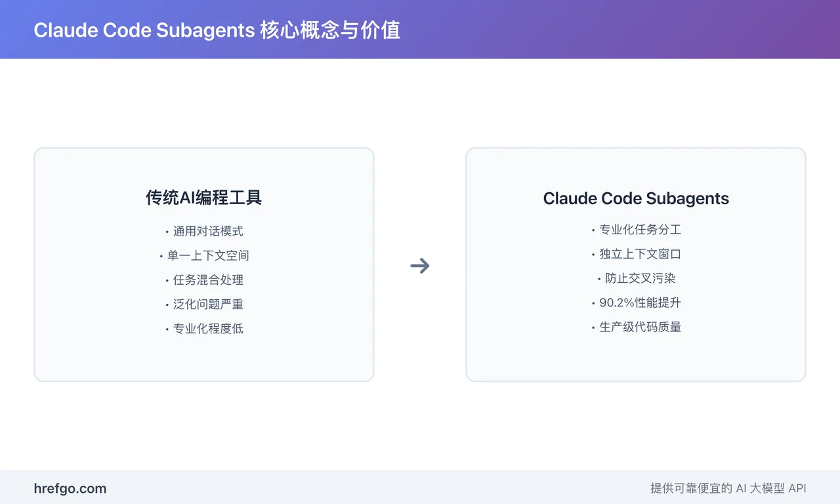The image size is (840, 504).
Task: Select the bullet '专业化程度低'
Action: (x=204, y=329)
